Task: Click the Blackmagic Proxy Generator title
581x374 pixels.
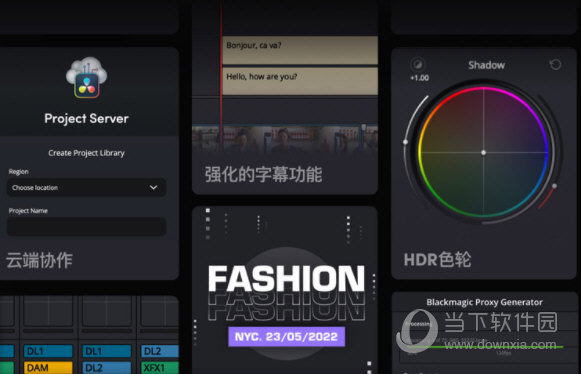Action: click(484, 302)
